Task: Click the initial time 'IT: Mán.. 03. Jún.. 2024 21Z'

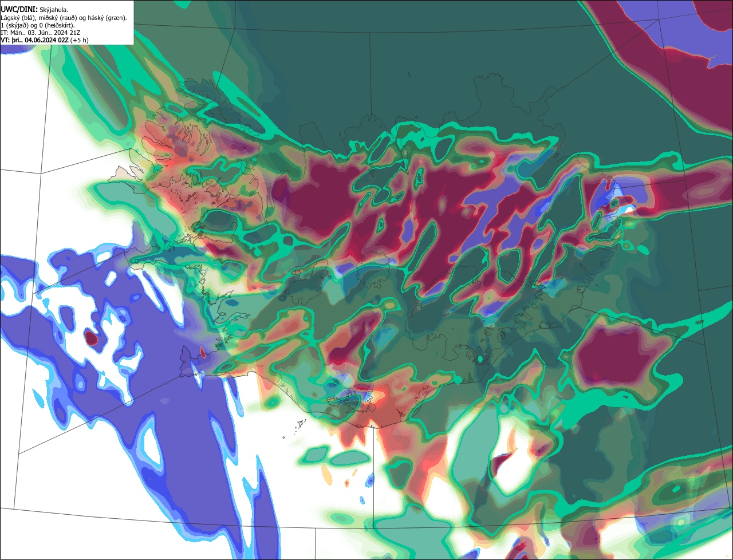Action: [41, 33]
